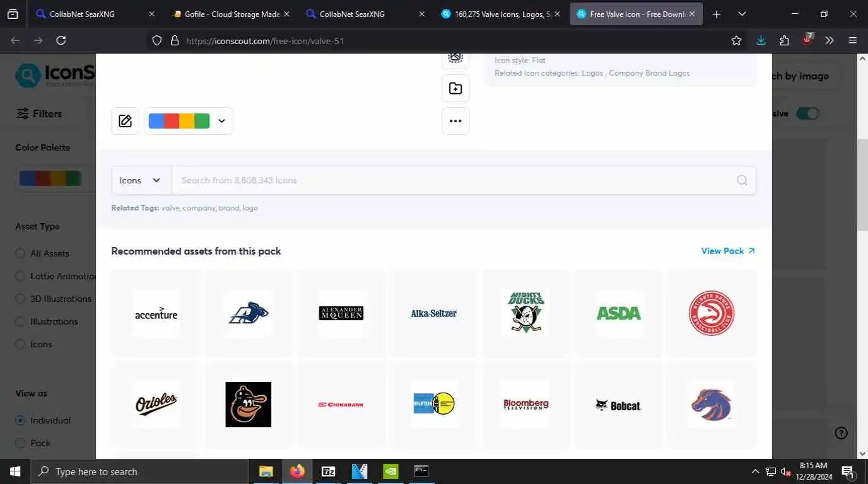This screenshot has width=868, height=484.
Task: Open the Atlanta Hawks logo icon
Action: 712,313
